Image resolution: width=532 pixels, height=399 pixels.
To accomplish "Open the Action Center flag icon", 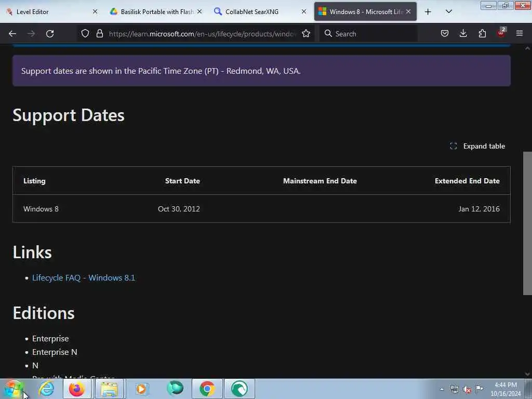I will 479,389.
